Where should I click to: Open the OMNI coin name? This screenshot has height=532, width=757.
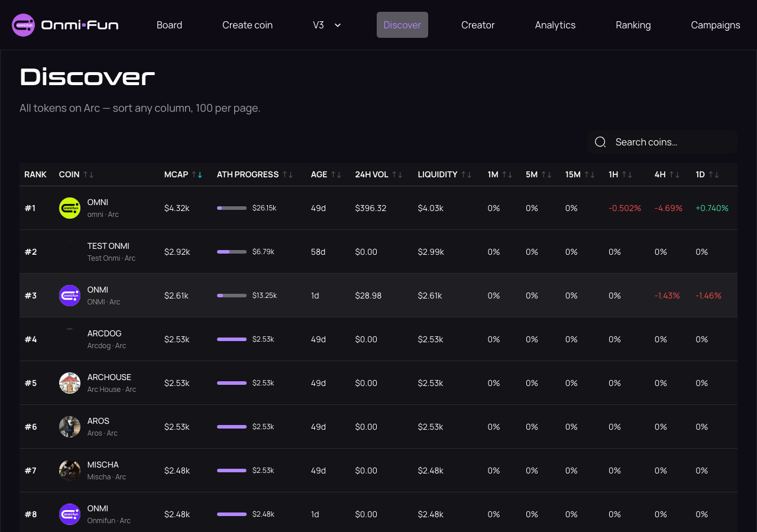click(98, 202)
